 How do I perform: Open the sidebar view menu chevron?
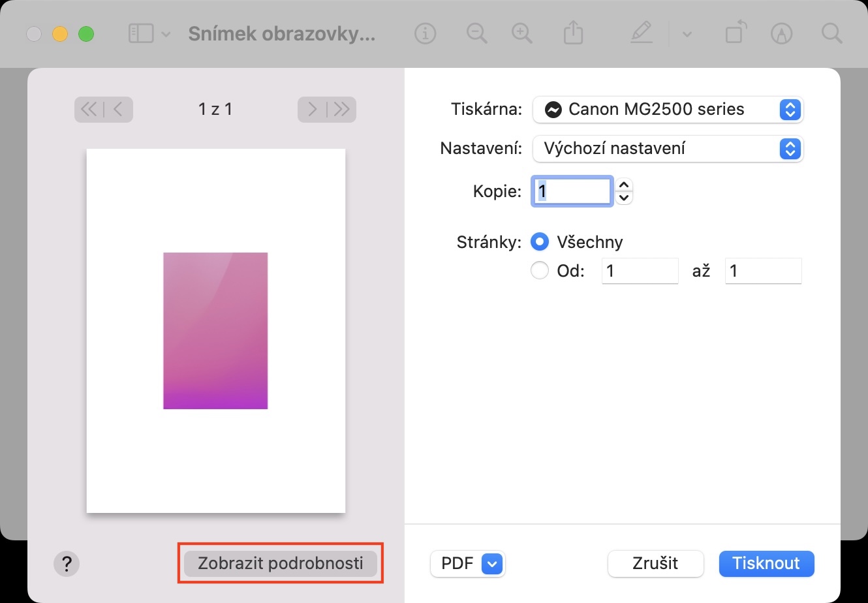pyautogui.click(x=166, y=34)
